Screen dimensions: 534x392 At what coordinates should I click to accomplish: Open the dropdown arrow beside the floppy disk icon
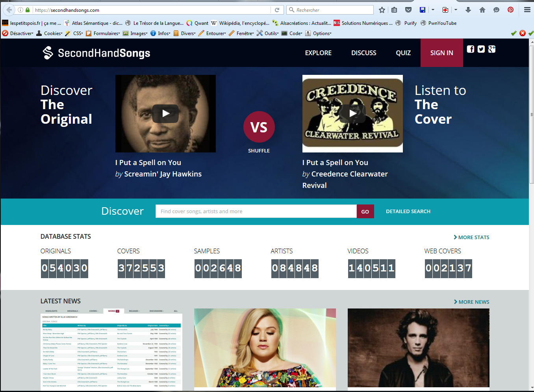click(433, 10)
